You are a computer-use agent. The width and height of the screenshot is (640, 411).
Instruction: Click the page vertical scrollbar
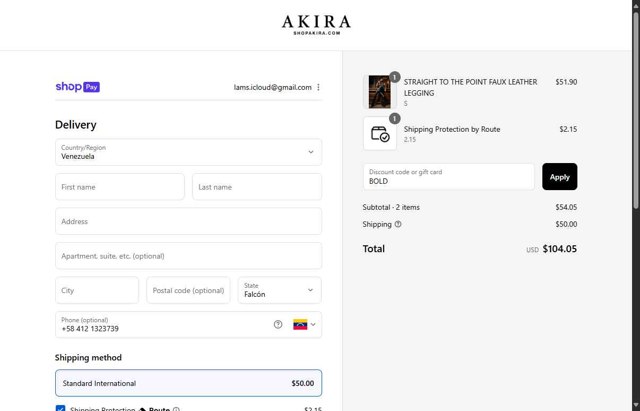click(636, 110)
